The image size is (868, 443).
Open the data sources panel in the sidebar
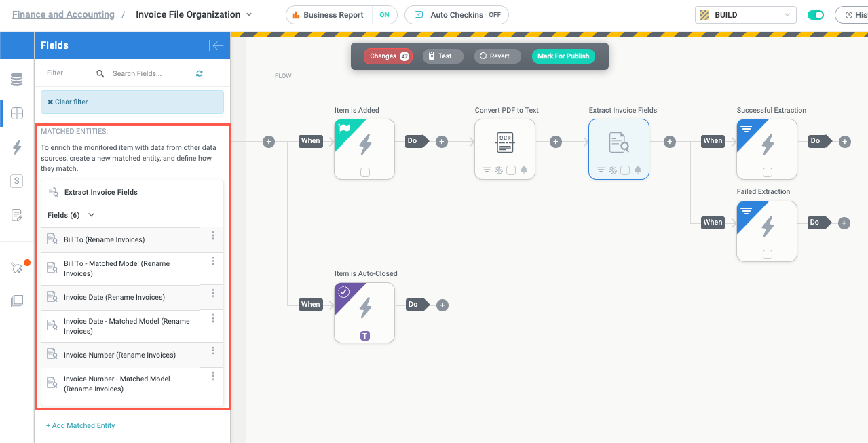pos(17,79)
